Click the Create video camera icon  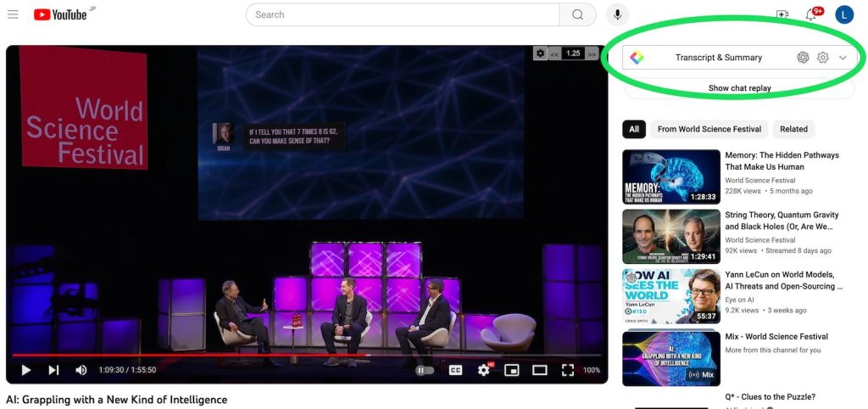[782, 14]
